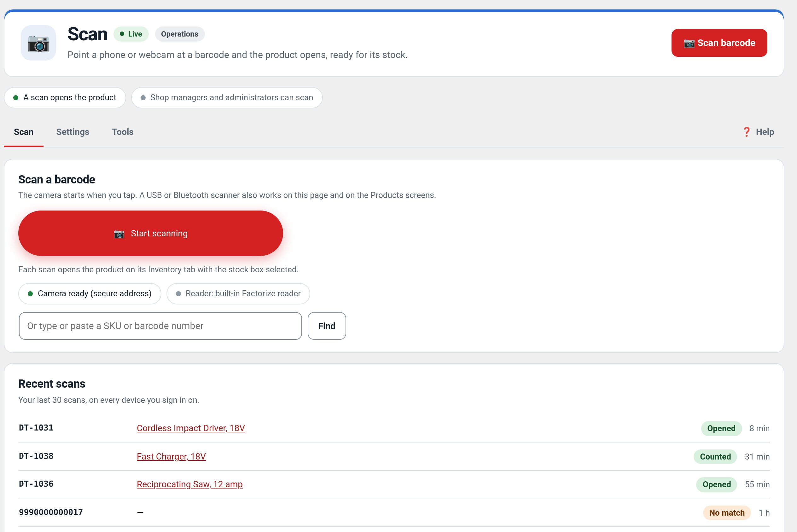Click the "55 min" timestamp
Screen dimensions: 797x532
757,484
